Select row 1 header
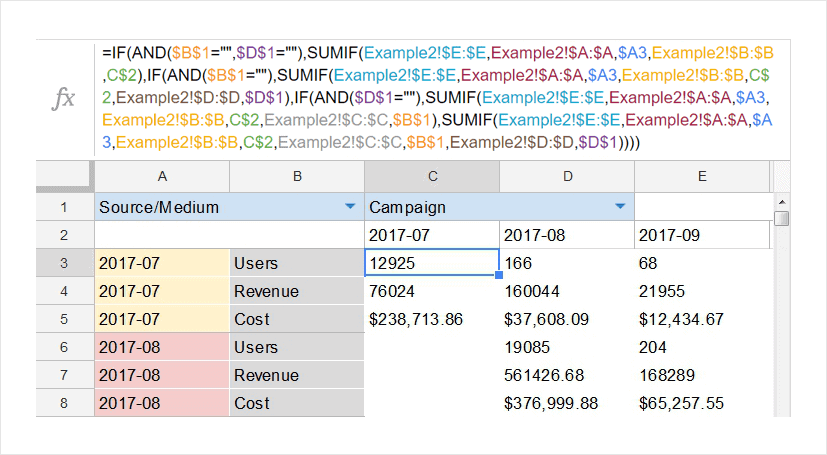The image size is (827, 455). pyautogui.click(x=65, y=208)
